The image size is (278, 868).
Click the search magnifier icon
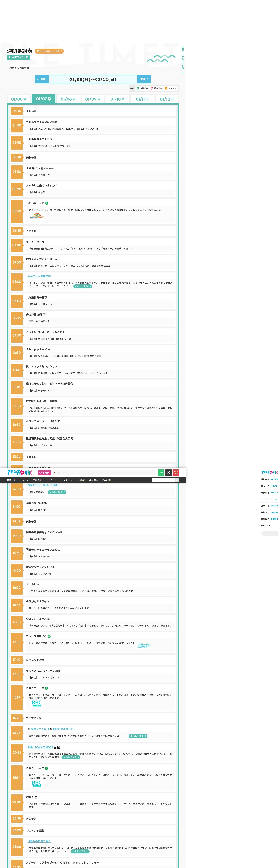click(177, 480)
